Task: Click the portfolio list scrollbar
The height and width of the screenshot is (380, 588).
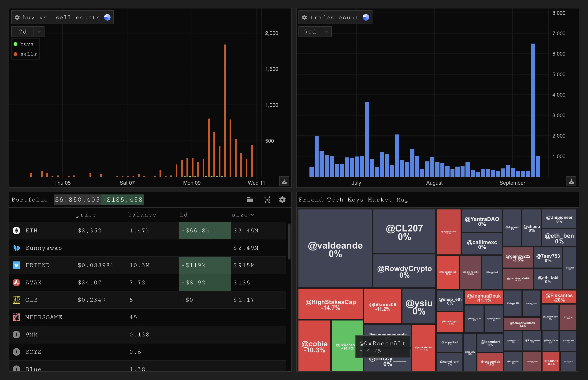Action: tap(289, 241)
